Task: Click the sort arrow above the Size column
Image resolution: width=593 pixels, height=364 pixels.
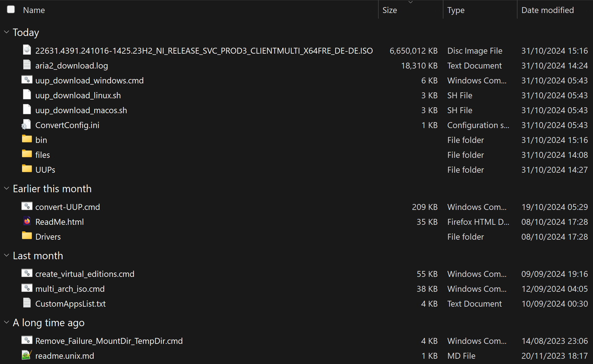Action: coord(411,2)
